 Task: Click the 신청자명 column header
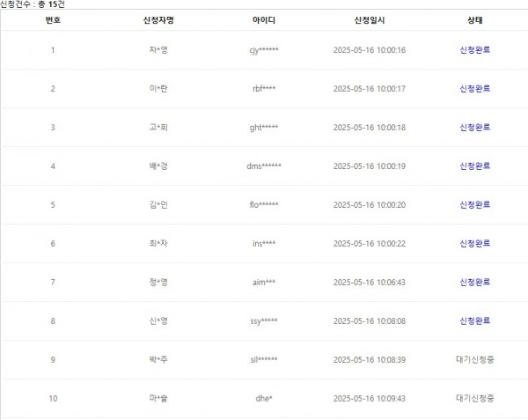tap(158, 19)
